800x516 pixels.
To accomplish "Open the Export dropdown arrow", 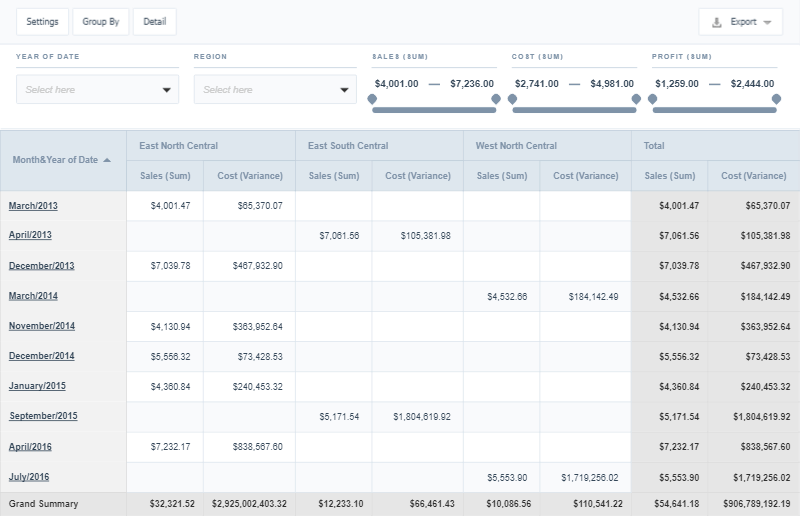I will coord(767,22).
